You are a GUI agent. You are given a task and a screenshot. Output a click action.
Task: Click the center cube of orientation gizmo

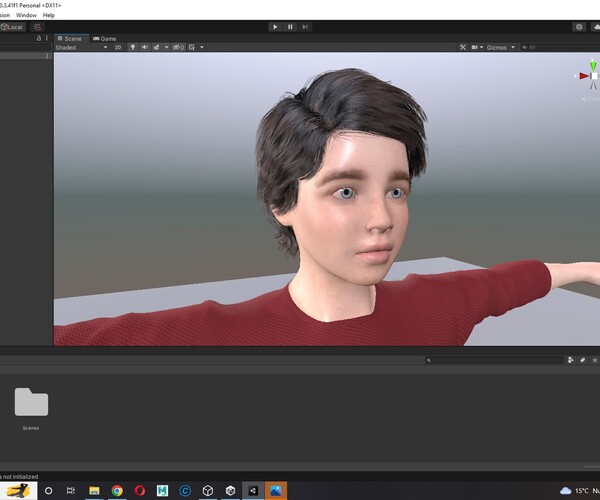pos(593,76)
